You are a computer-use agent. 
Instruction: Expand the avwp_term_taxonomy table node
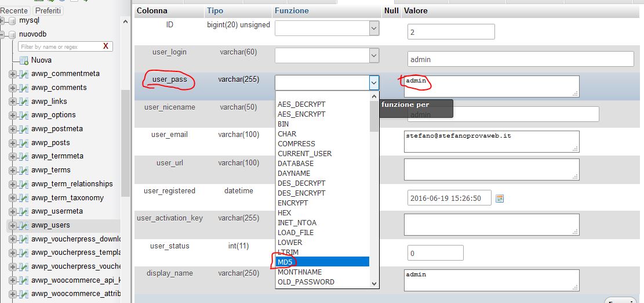(12, 198)
